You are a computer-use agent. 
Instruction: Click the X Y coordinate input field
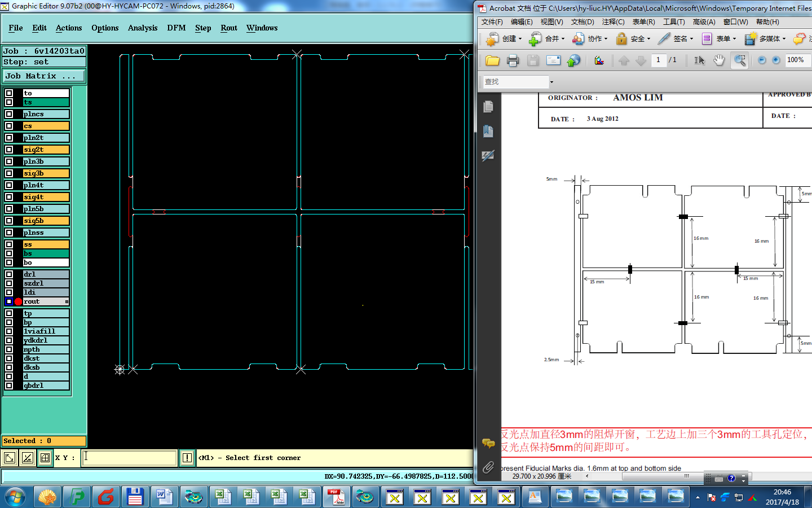tap(130, 458)
